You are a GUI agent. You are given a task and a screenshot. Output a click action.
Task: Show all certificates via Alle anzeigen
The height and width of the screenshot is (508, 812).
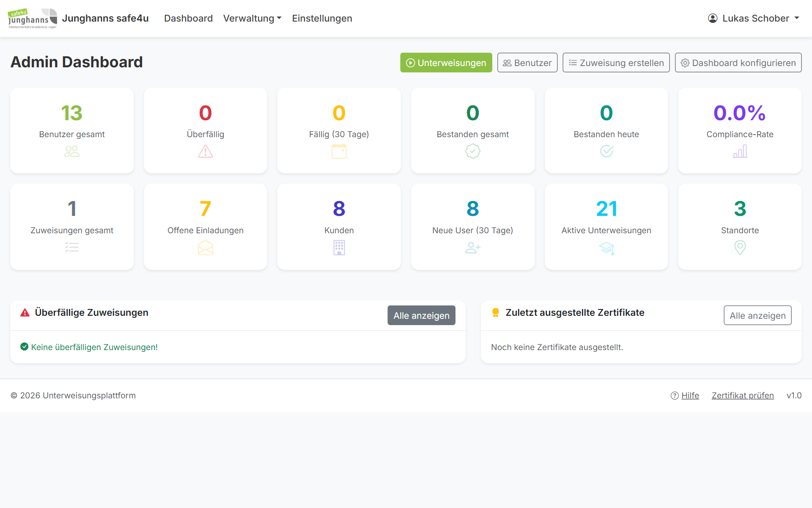pos(758,315)
